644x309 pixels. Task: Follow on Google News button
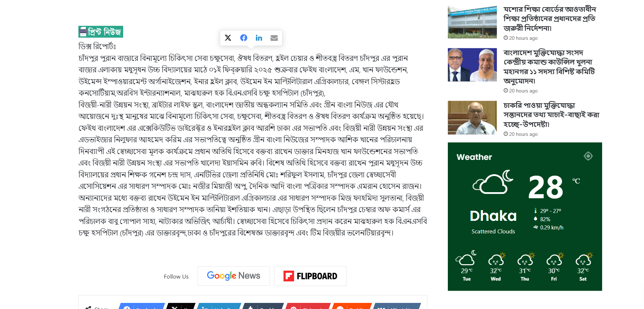(x=234, y=276)
